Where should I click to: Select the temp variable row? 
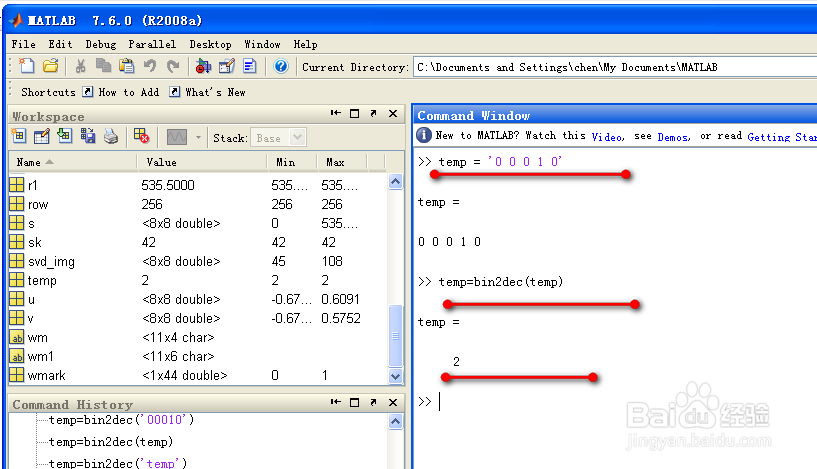(x=198, y=280)
